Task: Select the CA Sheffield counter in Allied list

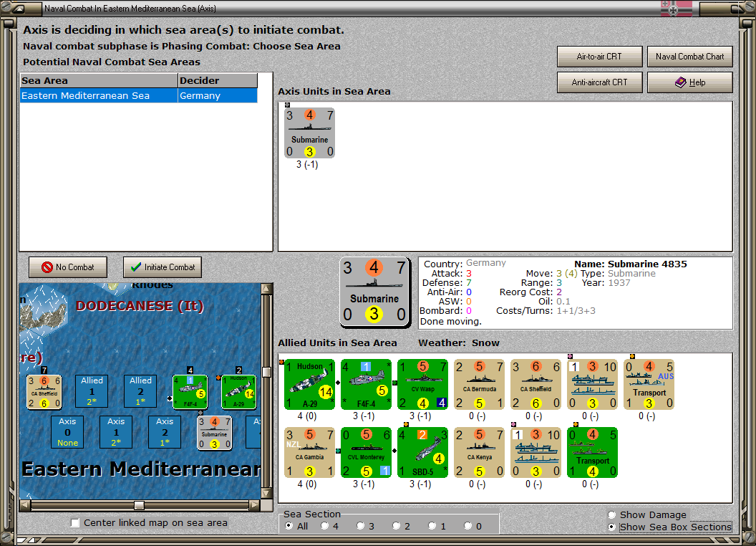Action: [536, 384]
